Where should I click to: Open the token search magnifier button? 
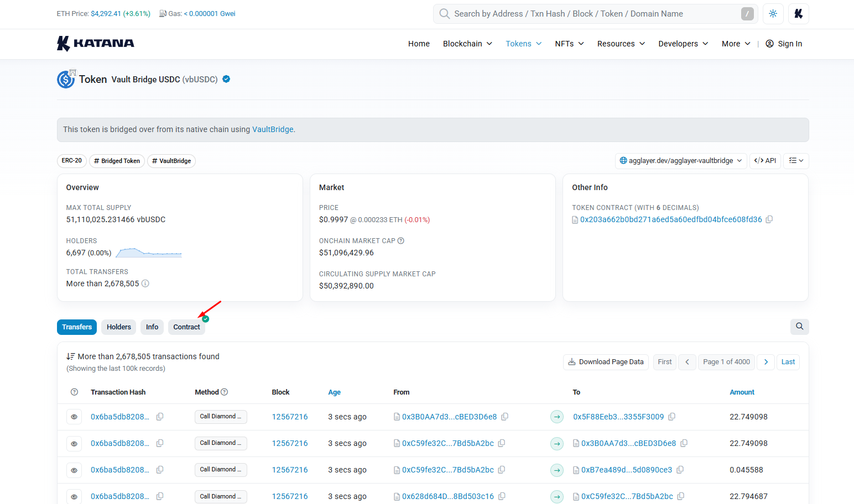pos(799,327)
